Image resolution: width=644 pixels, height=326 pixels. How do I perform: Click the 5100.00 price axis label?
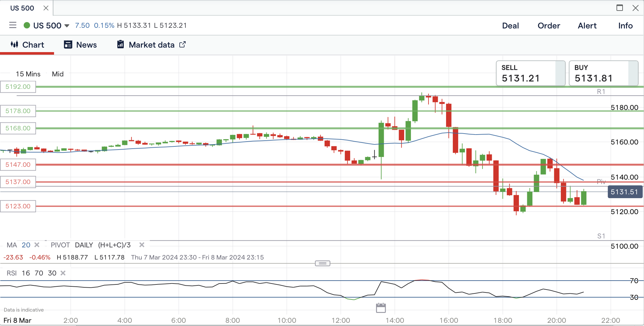624,246
